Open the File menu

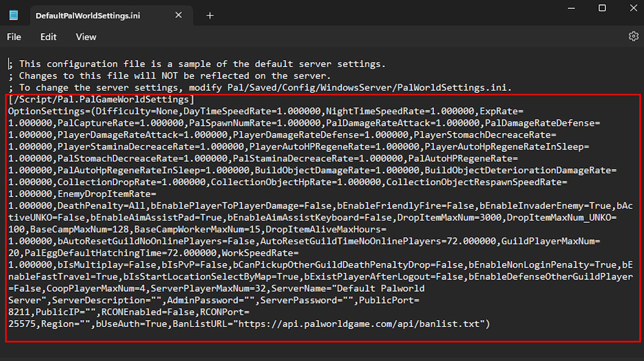click(14, 37)
